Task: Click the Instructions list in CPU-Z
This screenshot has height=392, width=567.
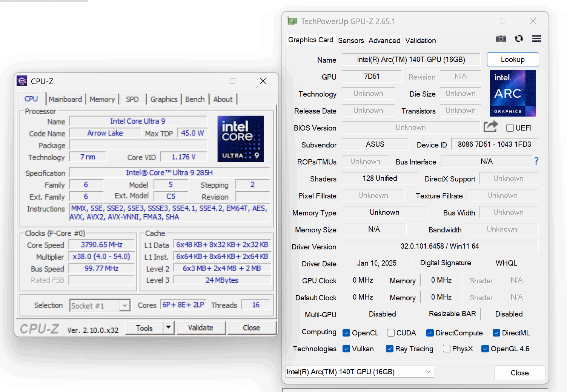Action: (169, 212)
